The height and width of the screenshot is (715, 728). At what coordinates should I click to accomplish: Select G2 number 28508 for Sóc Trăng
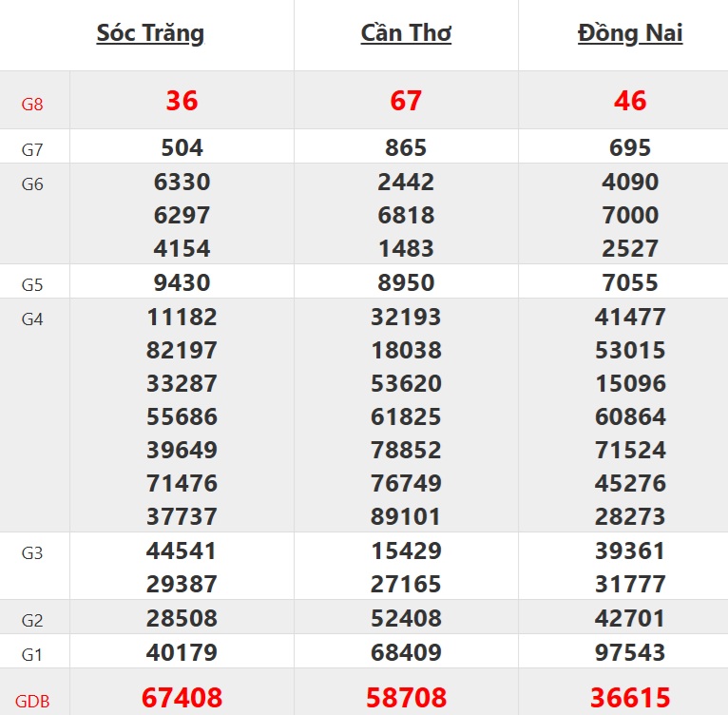pyautogui.click(x=182, y=619)
